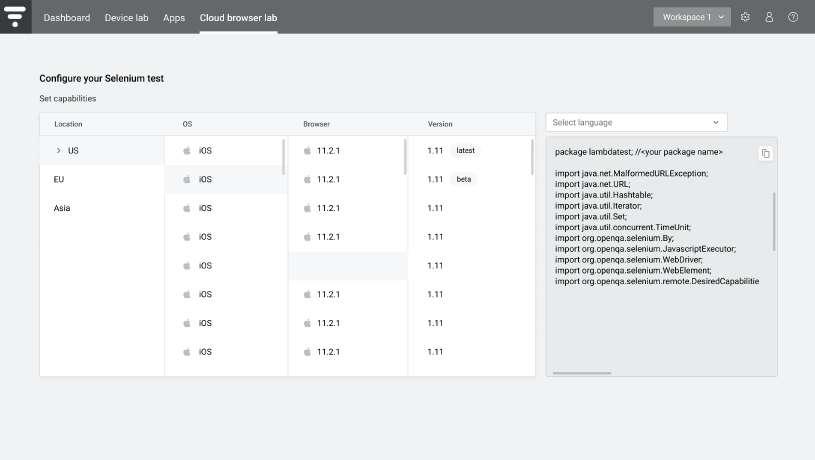Viewport: 815px width, 460px height.
Task: Open the Workspace 1 dropdown
Action: (x=692, y=17)
